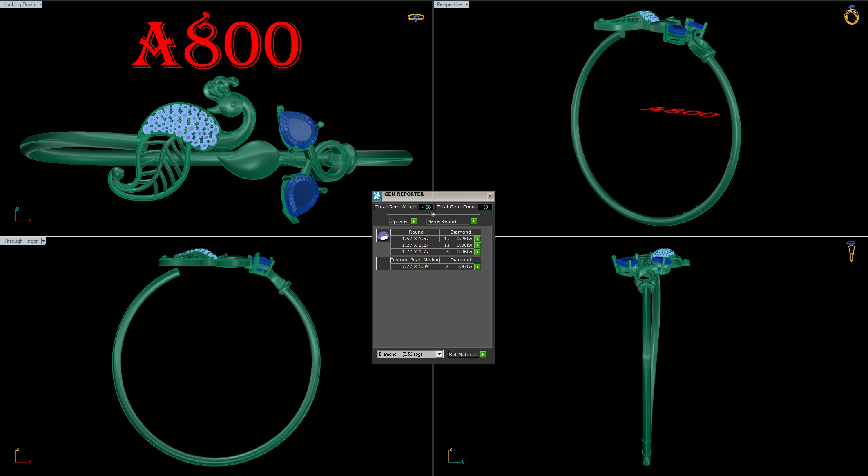The height and width of the screenshot is (476, 868).
Task: Click the Gem Reporter panel icon
Action: [x=377, y=196]
